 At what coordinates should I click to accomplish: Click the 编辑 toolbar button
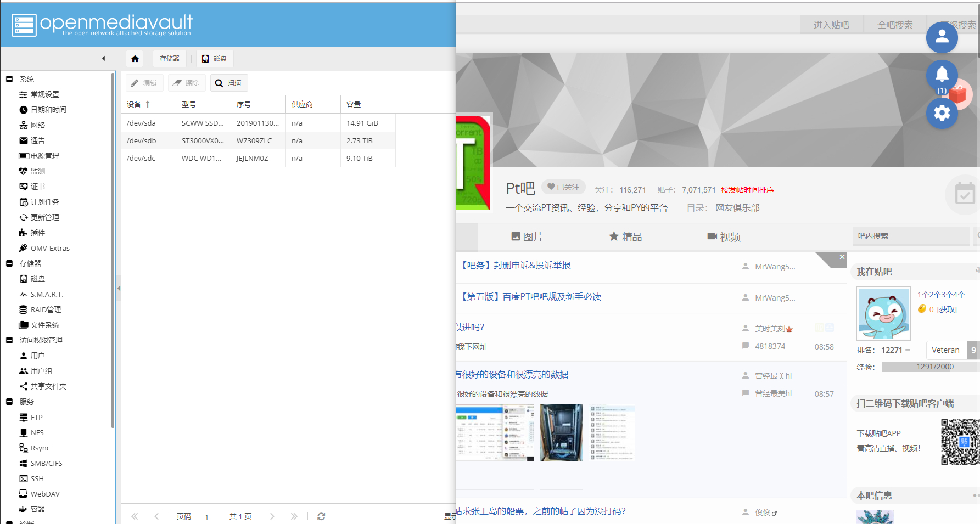click(x=144, y=83)
